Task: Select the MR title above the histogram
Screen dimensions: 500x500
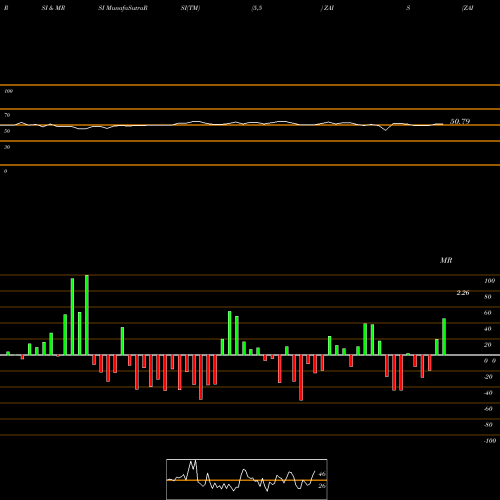Action: point(446,260)
